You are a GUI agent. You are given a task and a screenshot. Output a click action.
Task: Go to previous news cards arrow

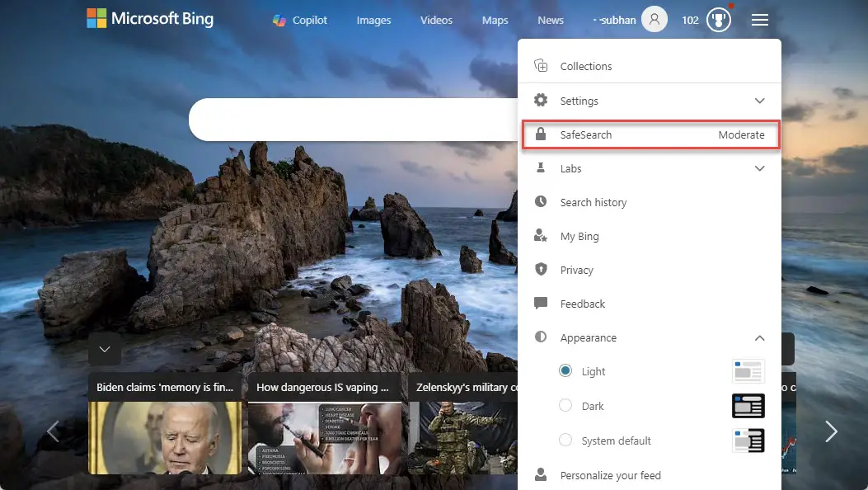[53, 431]
